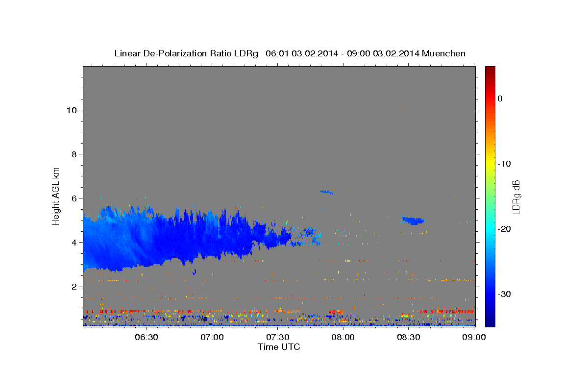Viewport: 588px width, 392px height.
Task: Click the height tick label 4
Action: pos(74,242)
